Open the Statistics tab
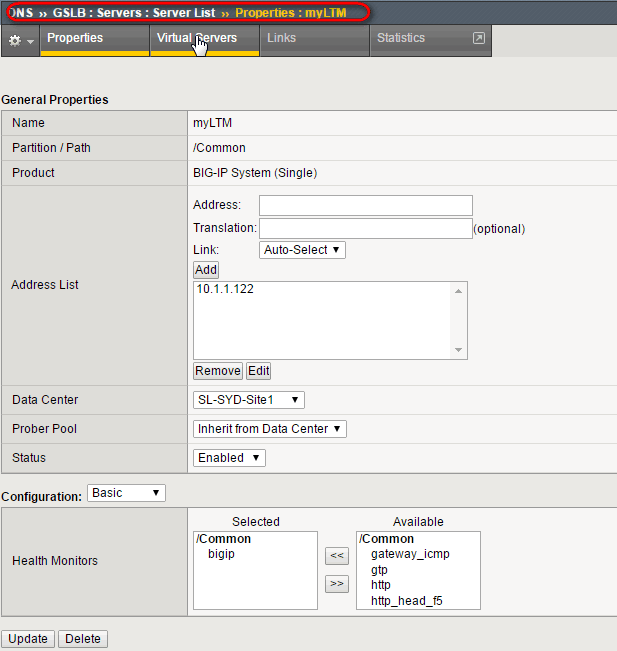The height and width of the screenshot is (651, 617). pos(400,39)
